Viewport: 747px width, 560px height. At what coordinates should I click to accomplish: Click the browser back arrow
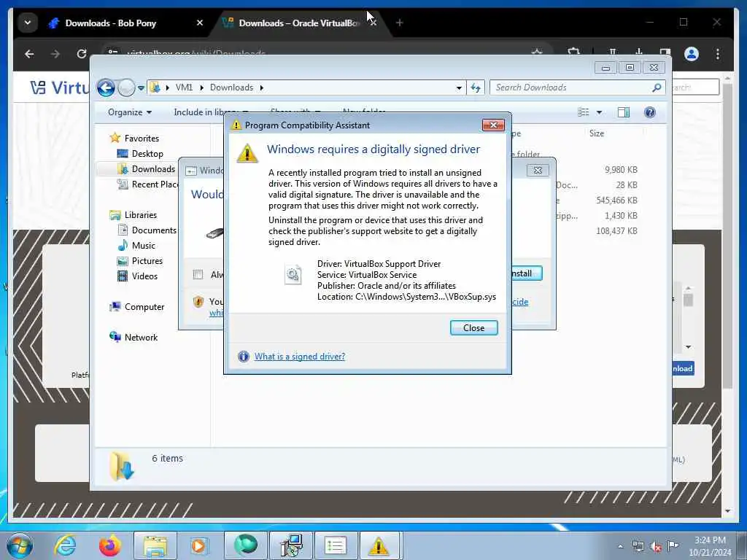[x=29, y=54]
